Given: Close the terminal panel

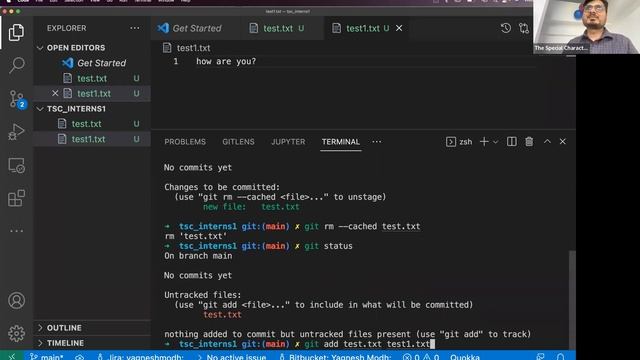Looking at the screenshot, I should (x=562, y=142).
